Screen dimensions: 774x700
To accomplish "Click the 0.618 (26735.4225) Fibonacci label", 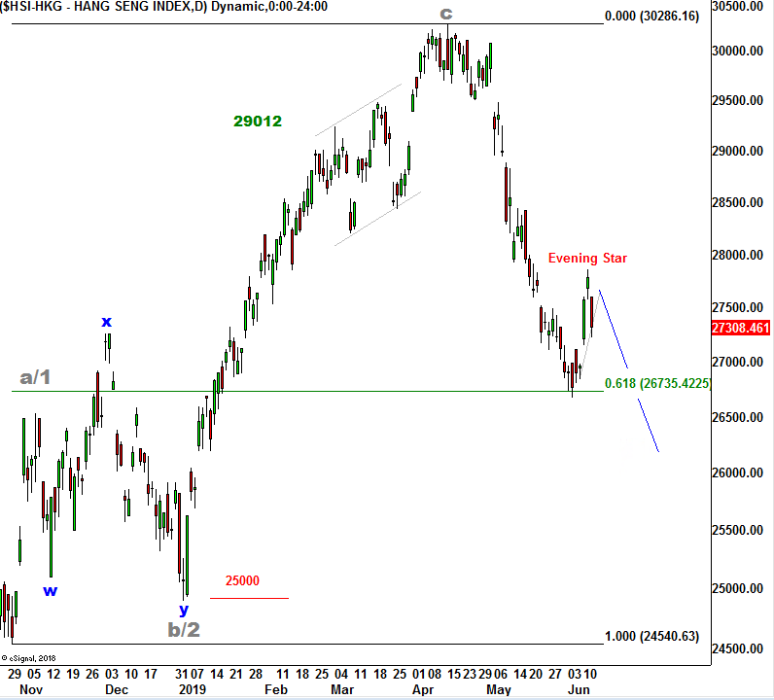I will point(658,384).
